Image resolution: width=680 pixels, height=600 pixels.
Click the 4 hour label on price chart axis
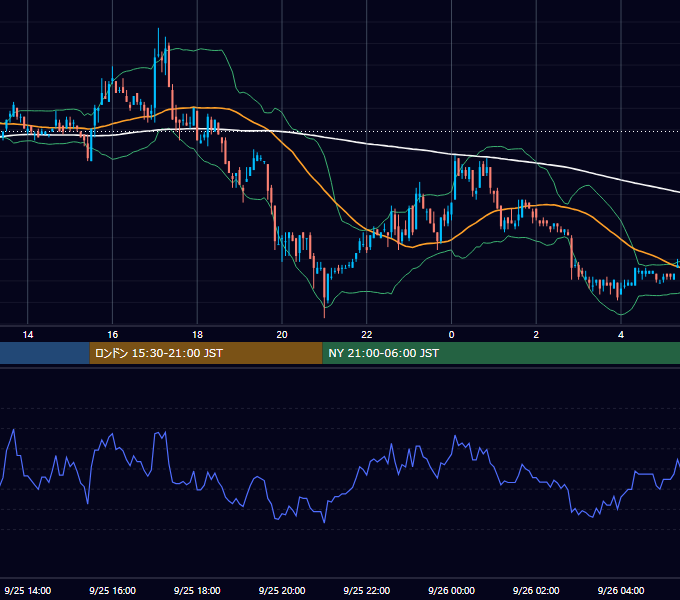[621, 335]
